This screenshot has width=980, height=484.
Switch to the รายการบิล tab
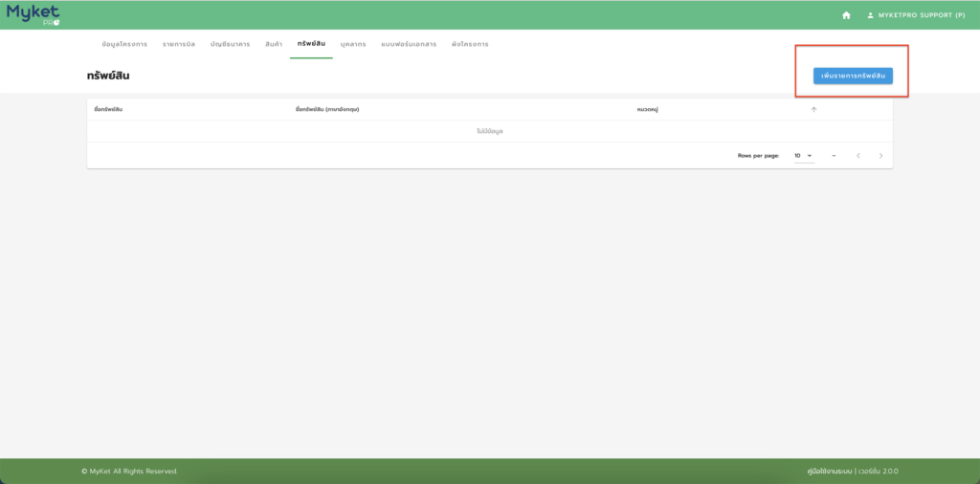coord(179,45)
